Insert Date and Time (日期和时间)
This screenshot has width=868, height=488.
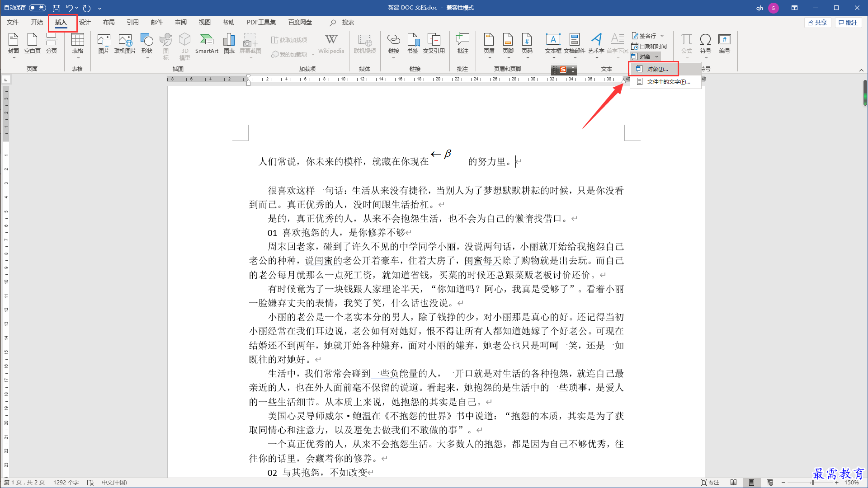[x=649, y=46]
